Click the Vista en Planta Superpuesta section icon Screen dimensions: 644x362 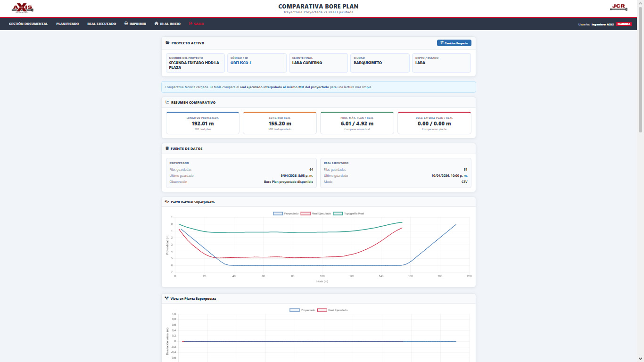tap(167, 298)
